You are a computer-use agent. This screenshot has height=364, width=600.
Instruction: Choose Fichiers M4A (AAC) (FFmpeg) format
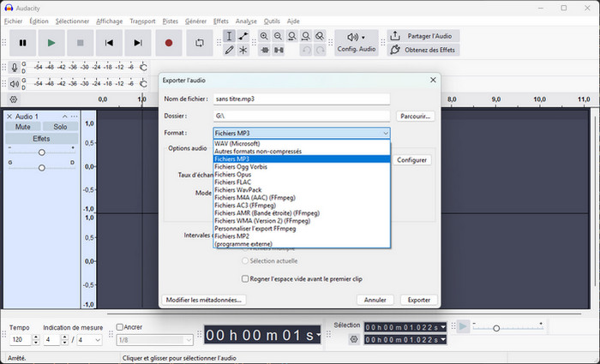(x=302, y=198)
